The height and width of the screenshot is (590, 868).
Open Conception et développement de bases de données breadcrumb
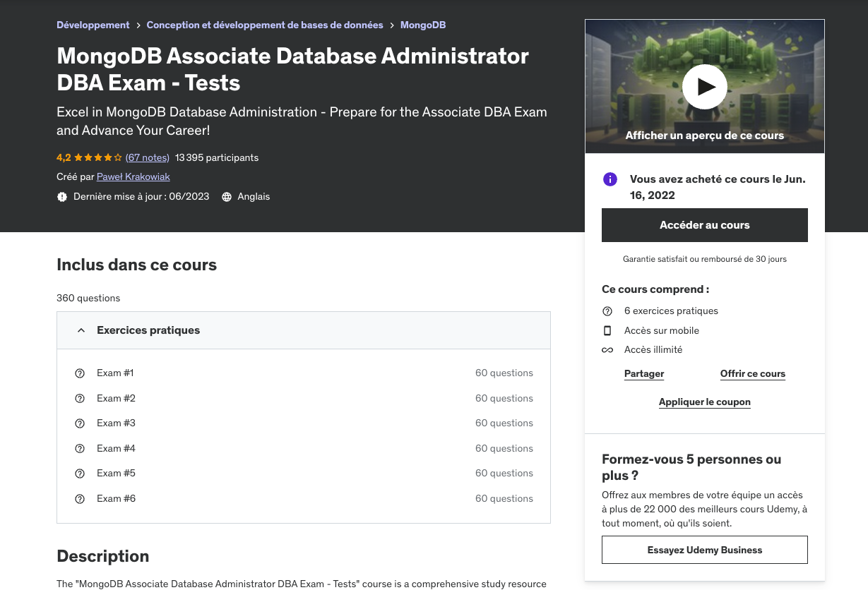coord(265,25)
